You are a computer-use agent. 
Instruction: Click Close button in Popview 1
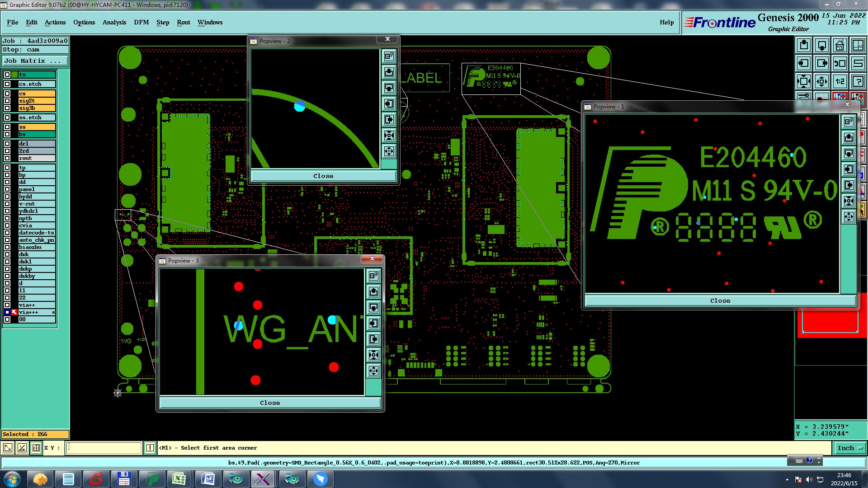(x=720, y=300)
